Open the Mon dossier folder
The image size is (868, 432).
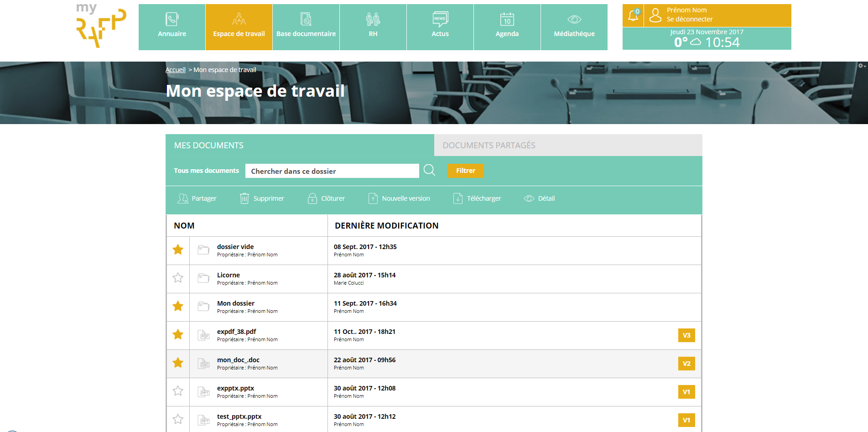(x=236, y=303)
